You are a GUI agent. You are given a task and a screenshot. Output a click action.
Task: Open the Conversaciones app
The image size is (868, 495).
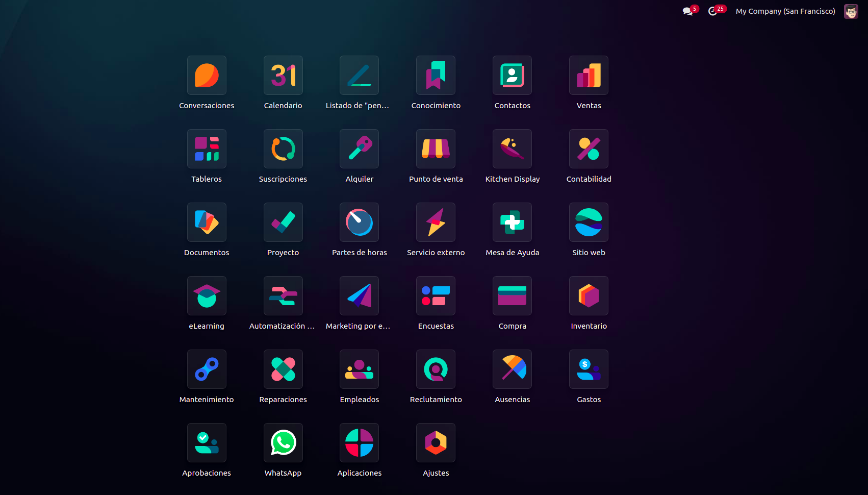click(x=207, y=76)
